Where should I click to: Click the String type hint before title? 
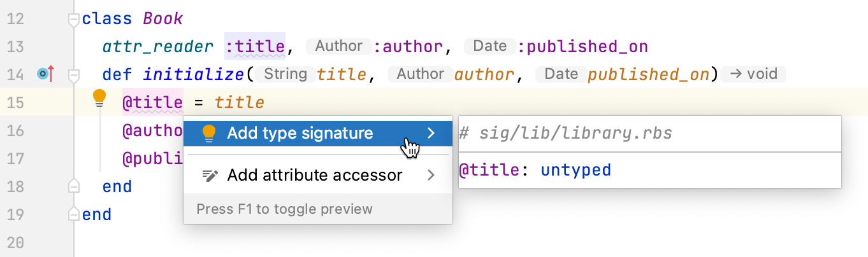pos(285,74)
